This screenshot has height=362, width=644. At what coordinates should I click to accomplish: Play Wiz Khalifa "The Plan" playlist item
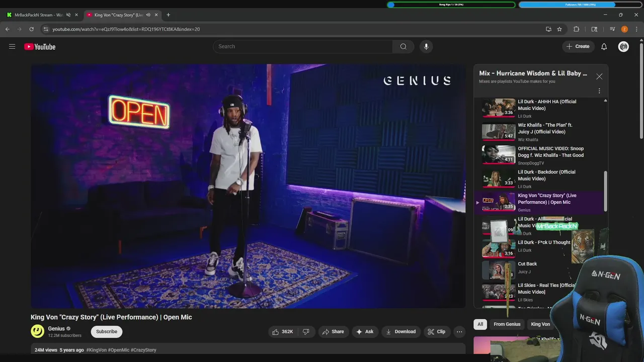pos(539,132)
